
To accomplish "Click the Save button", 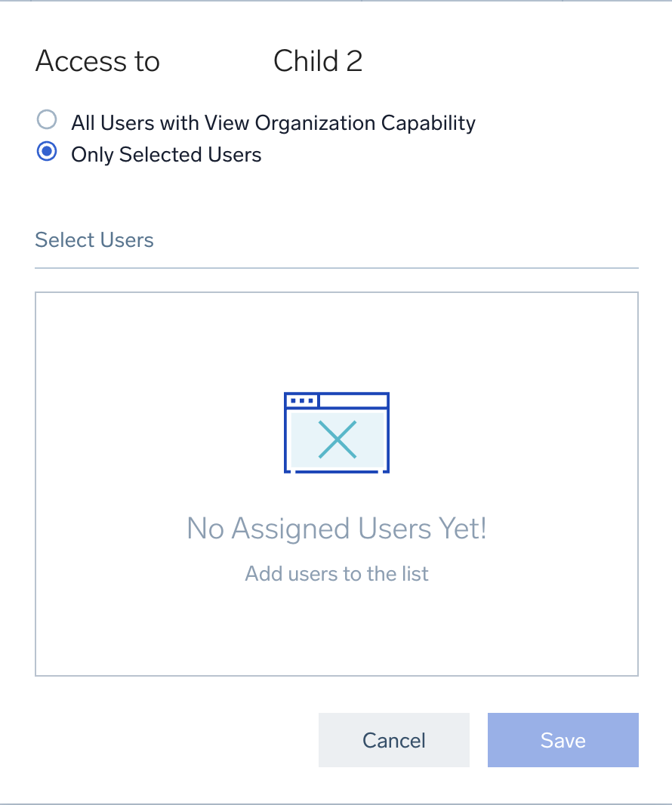I will tap(563, 740).
